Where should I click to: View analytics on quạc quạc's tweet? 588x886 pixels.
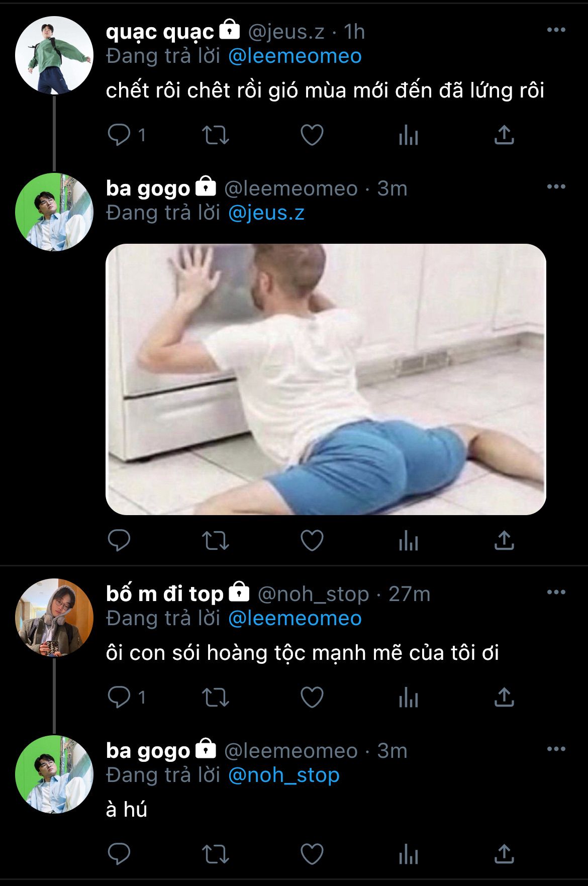point(408,135)
